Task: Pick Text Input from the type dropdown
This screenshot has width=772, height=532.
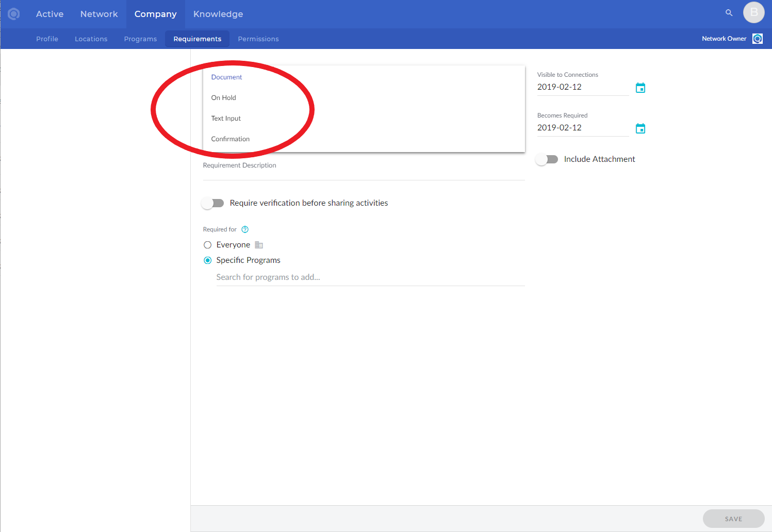Action: coord(226,119)
